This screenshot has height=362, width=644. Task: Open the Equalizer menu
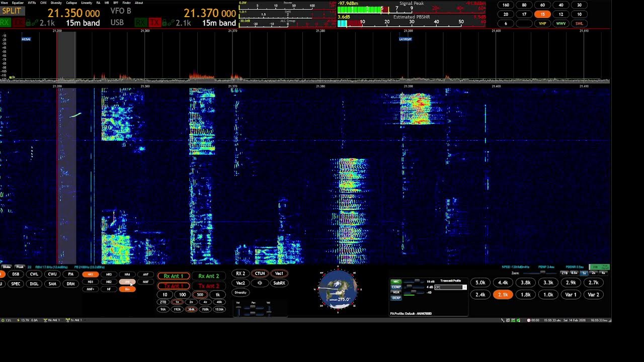[18, 3]
